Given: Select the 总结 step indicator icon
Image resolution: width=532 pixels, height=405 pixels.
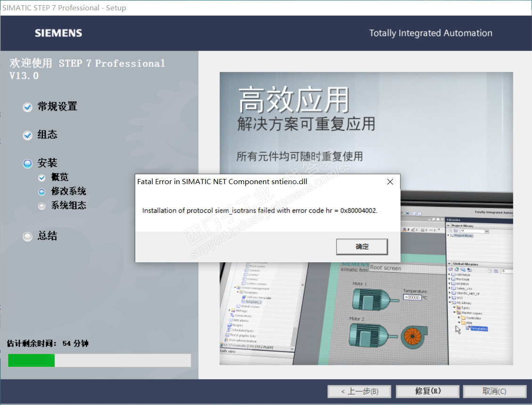Looking at the screenshot, I should (27, 236).
